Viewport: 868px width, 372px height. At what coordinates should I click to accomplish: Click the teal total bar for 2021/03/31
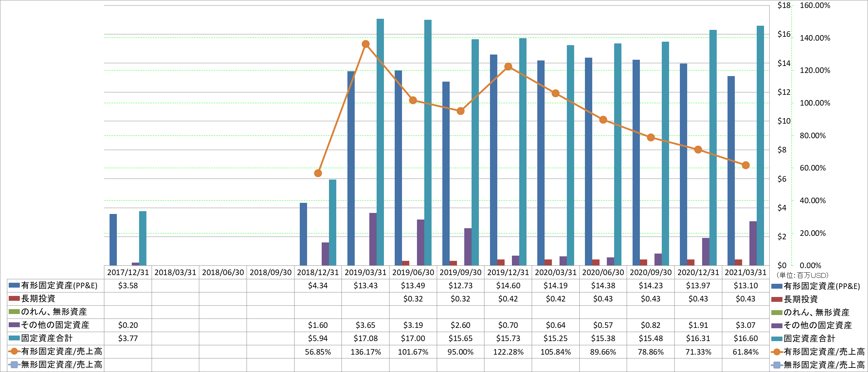761,146
